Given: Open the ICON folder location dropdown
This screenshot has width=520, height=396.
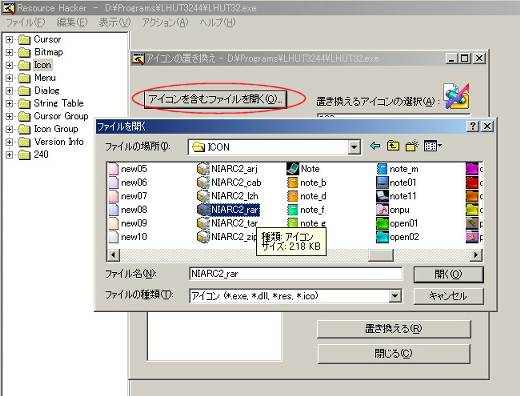Looking at the screenshot, I should (x=354, y=147).
